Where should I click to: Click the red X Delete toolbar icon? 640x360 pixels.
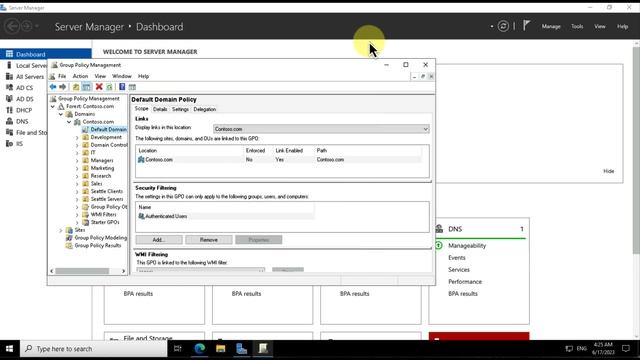click(99, 87)
